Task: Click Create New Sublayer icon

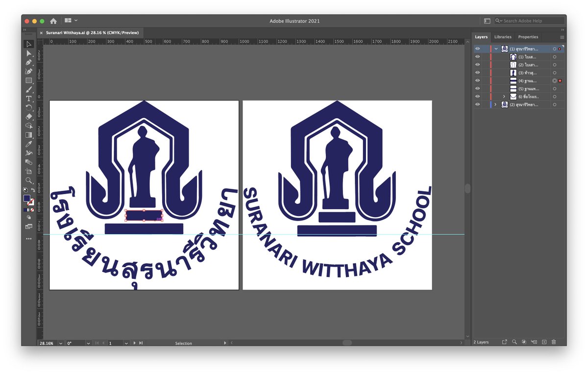Action: [x=534, y=342]
